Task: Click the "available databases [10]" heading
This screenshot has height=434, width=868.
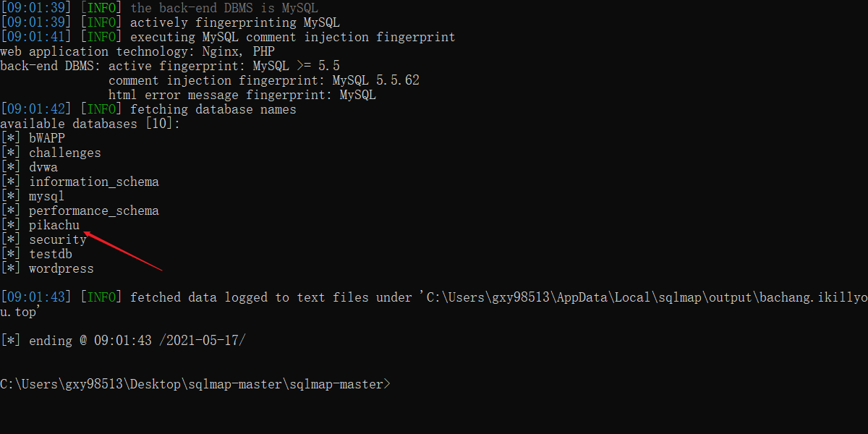Action: pyautogui.click(x=90, y=124)
